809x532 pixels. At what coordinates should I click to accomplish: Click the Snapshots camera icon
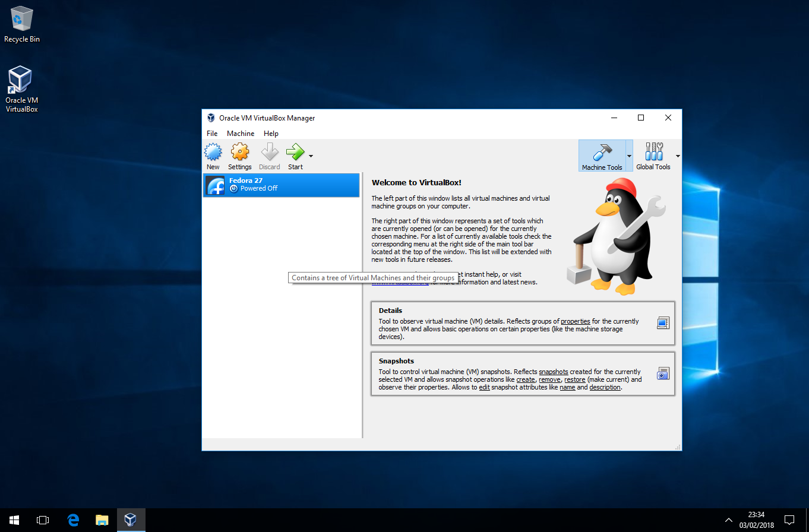pyautogui.click(x=663, y=373)
